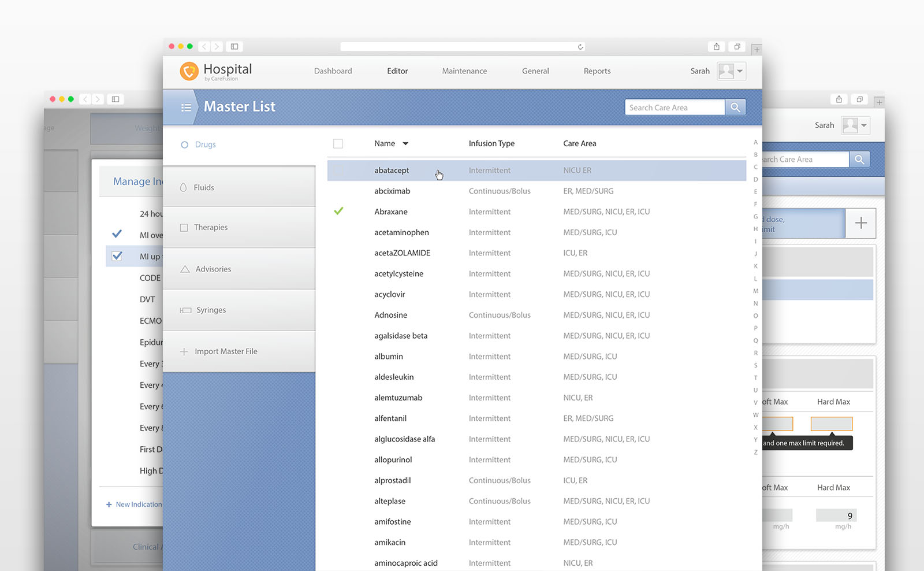924x571 pixels.
Task: Open the Name column sort dropdown
Action: coord(407,143)
